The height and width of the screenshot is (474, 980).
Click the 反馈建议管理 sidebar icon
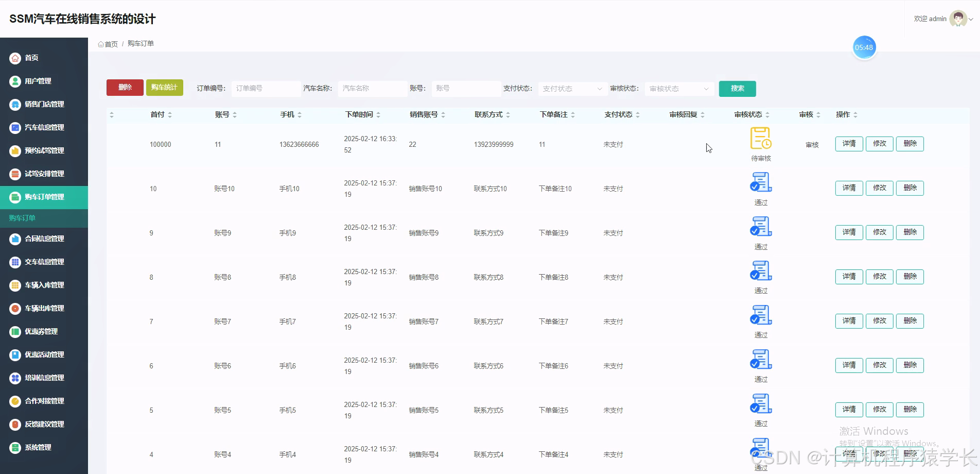(x=15, y=425)
